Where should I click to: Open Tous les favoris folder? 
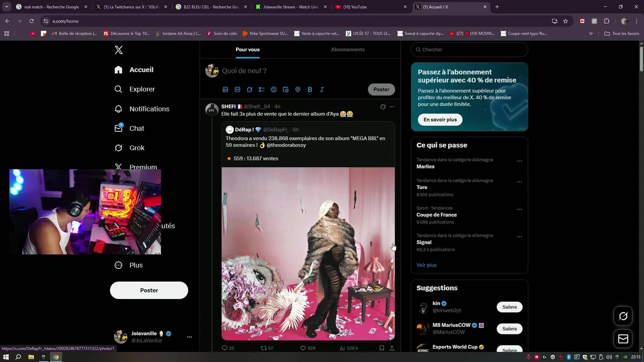point(621,34)
